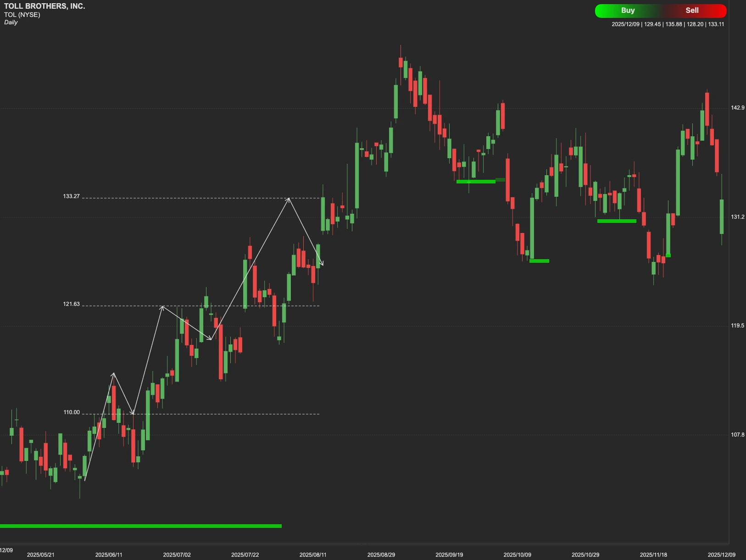Click the 110.00 price level label

72,412
